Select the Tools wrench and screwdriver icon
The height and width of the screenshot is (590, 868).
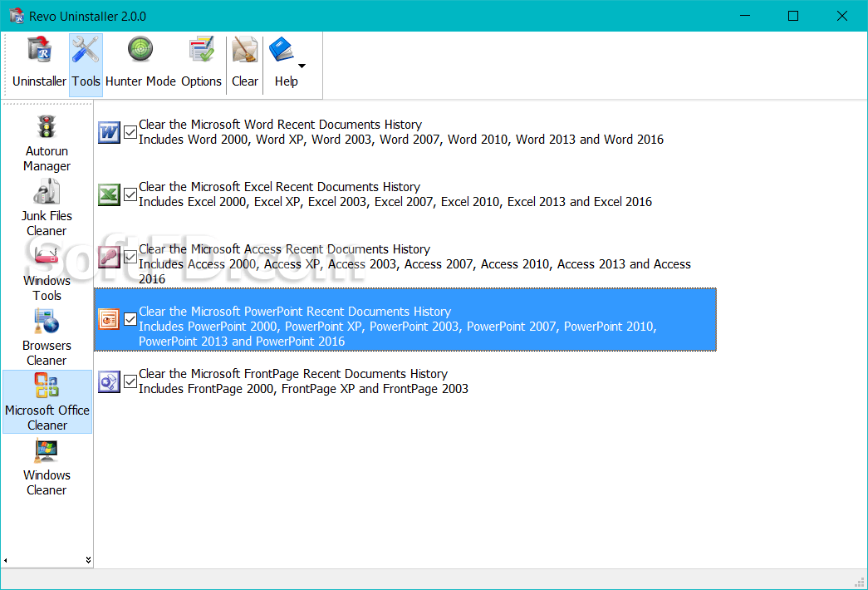tap(86, 50)
